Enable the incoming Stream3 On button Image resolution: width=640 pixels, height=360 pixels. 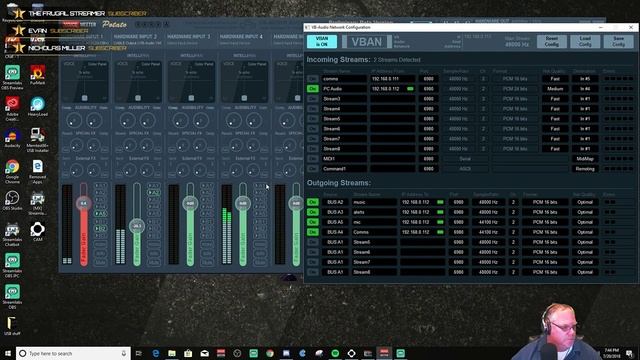point(313,99)
